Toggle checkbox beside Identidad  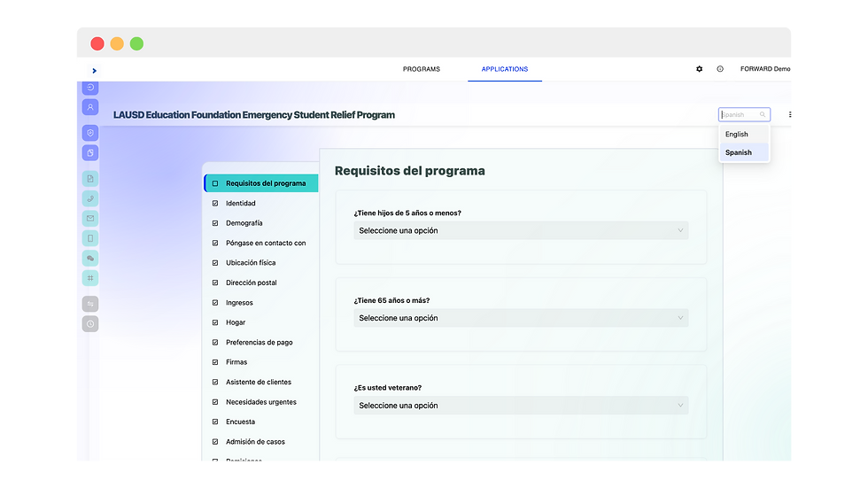tap(215, 203)
